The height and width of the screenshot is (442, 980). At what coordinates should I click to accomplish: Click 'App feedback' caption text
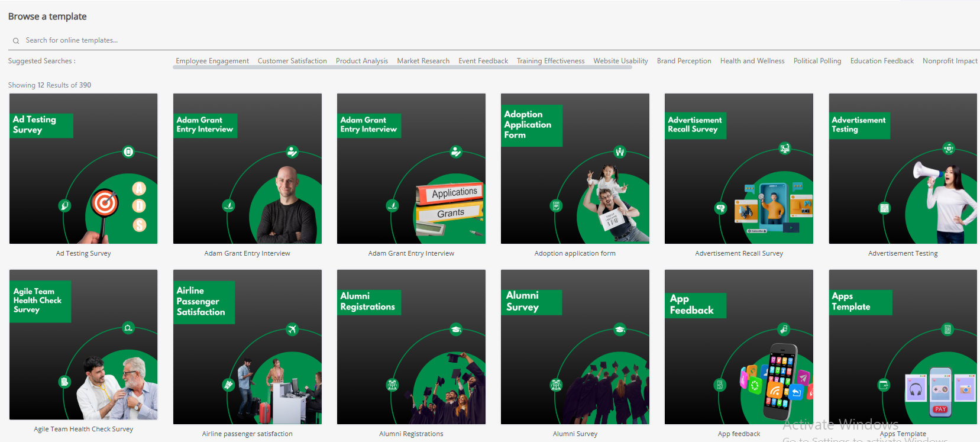(739, 434)
